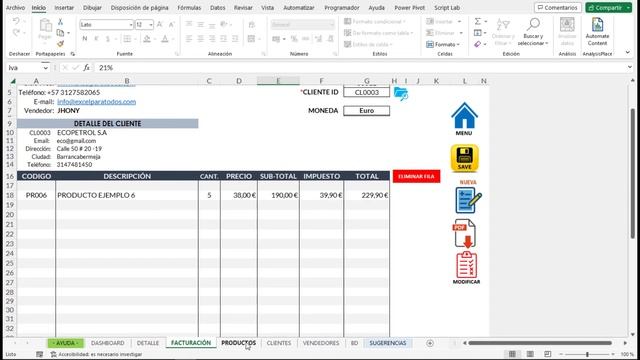Select row header 18
The width and height of the screenshot is (640, 360).
point(10,195)
